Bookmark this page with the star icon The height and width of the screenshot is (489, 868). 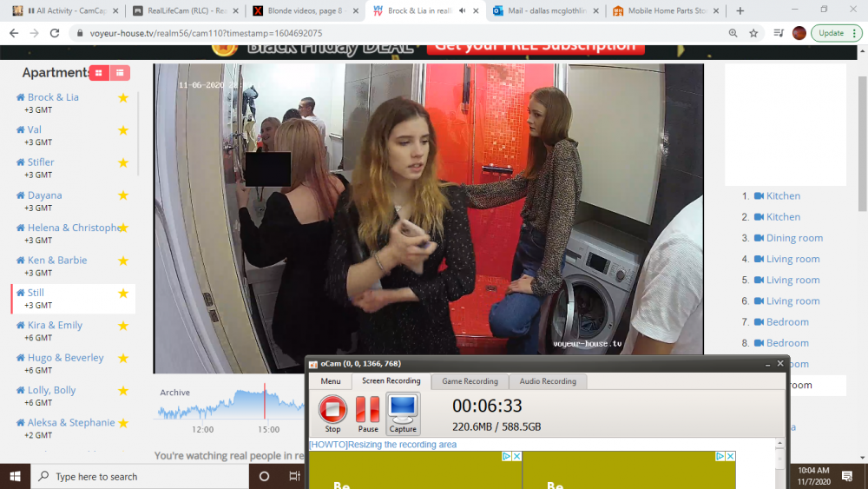pyautogui.click(x=753, y=33)
